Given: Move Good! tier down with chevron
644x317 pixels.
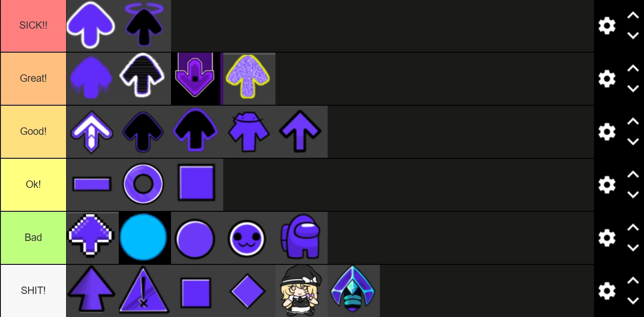Looking at the screenshot, I should [x=633, y=142].
